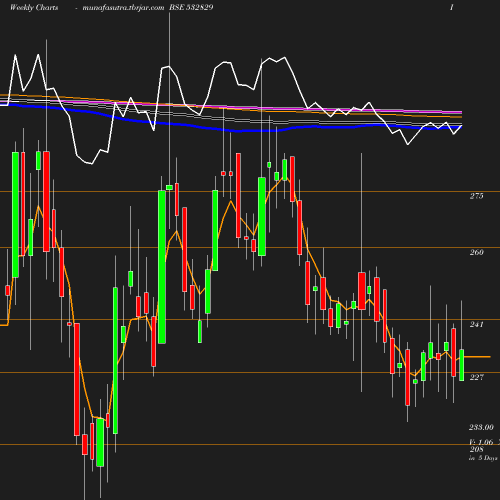The width and height of the screenshot is (500, 500).
Task: Click the 'BSE 532829' symbol label
Action: (191, 7)
